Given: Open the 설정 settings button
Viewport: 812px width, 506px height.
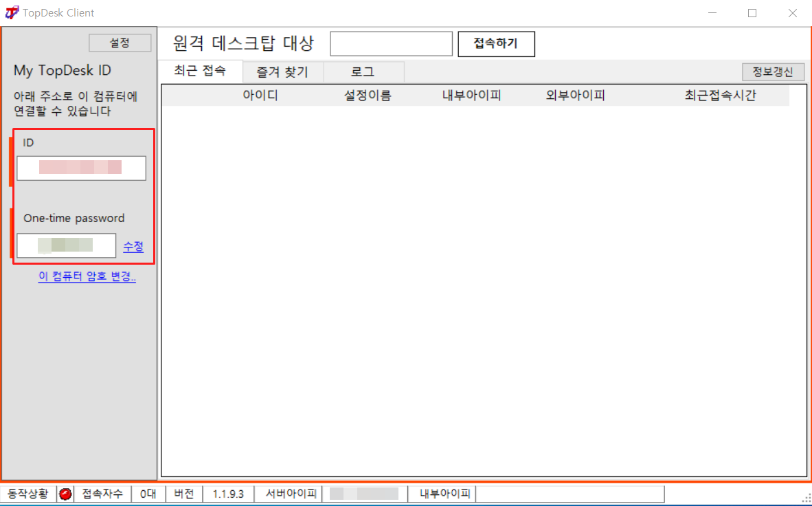Looking at the screenshot, I should click(x=120, y=43).
